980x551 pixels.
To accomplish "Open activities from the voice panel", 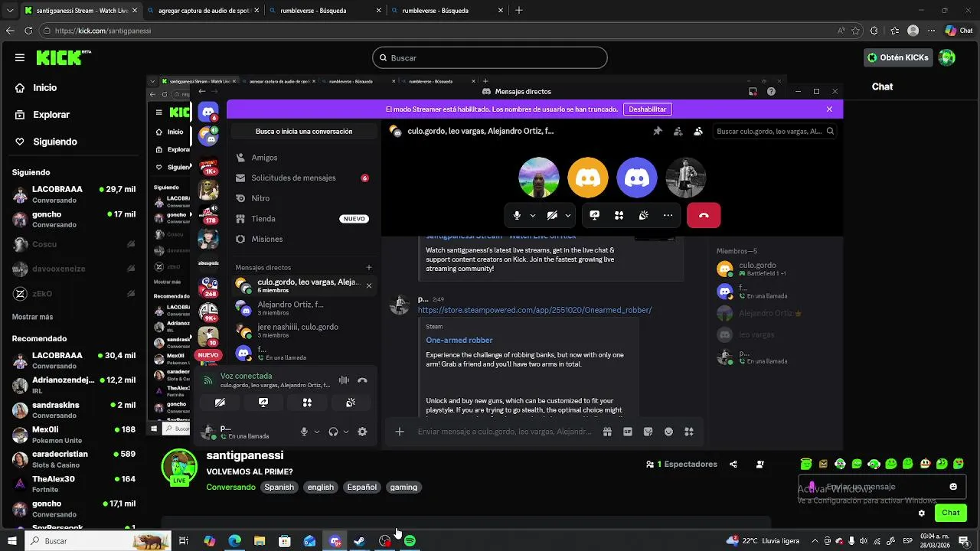I will [307, 403].
